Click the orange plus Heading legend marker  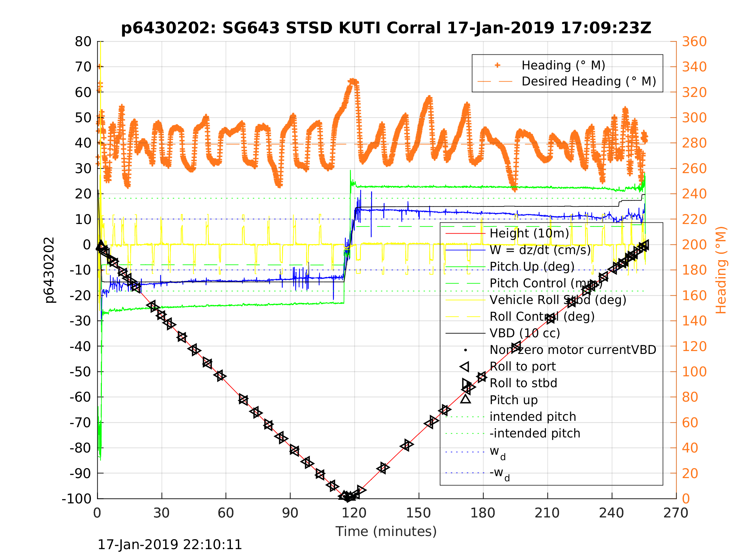click(497, 65)
